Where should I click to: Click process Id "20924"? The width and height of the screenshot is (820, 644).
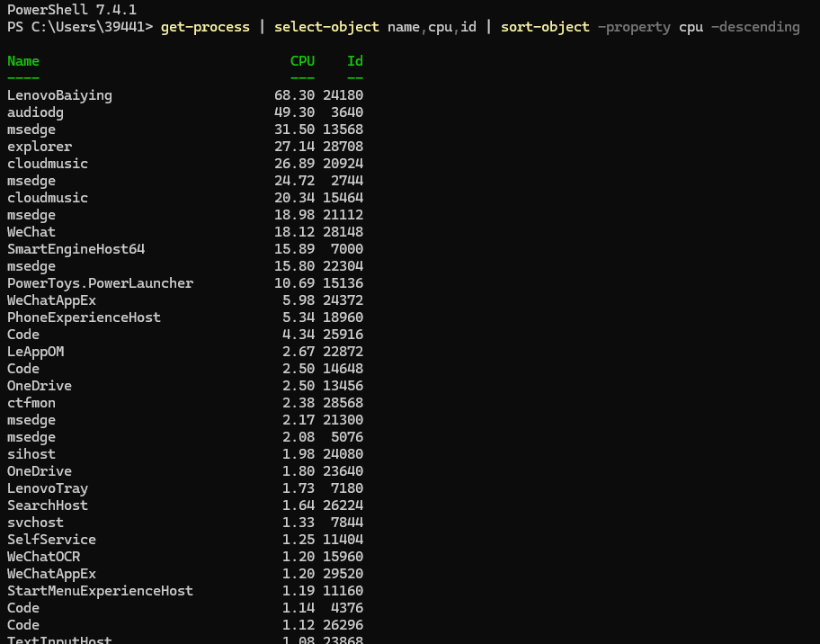tap(343, 164)
